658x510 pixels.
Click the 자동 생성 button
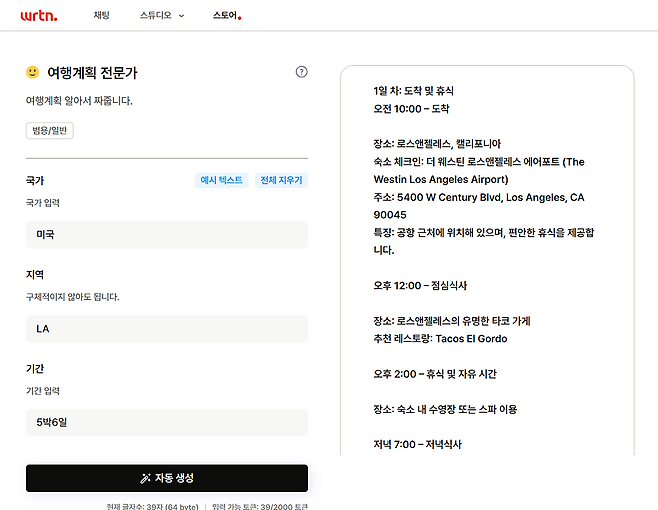[x=166, y=478]
